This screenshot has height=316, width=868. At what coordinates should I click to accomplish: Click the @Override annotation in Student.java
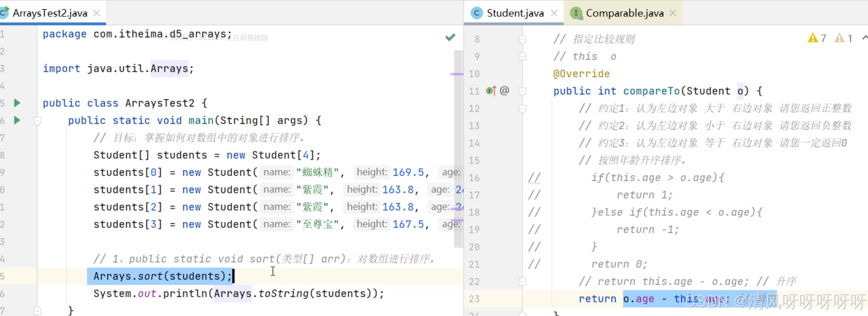click(x=581, y=74)
